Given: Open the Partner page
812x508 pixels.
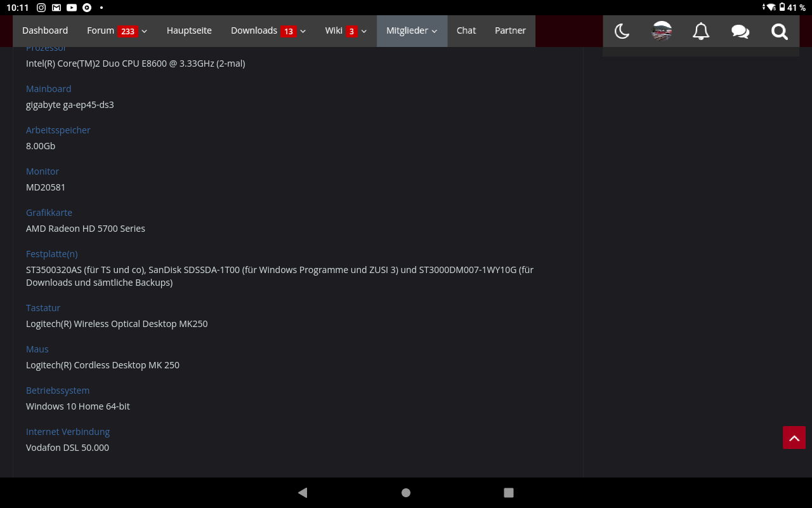Looking at the screenshot, I should (510, 31).
